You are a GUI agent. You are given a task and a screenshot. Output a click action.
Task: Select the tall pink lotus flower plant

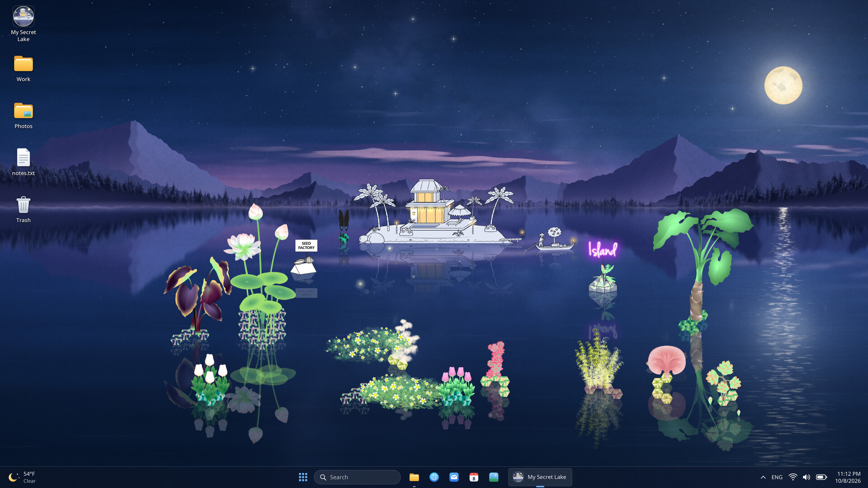262,276
